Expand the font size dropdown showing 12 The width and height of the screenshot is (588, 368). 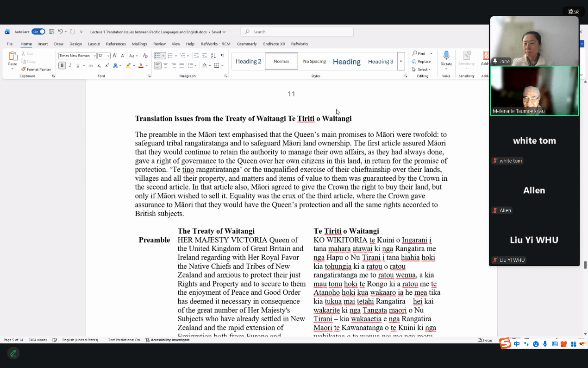click(108, 56)
